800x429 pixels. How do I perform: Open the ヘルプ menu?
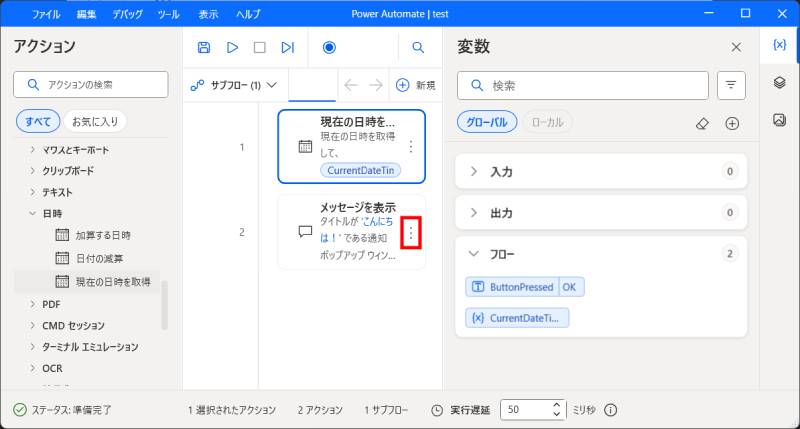[x=248, y=14]
